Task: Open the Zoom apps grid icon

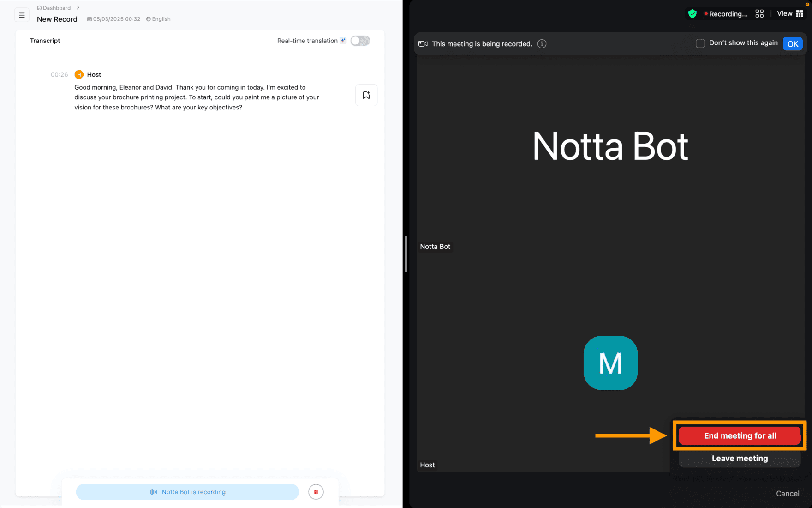Action: [759, 14]
